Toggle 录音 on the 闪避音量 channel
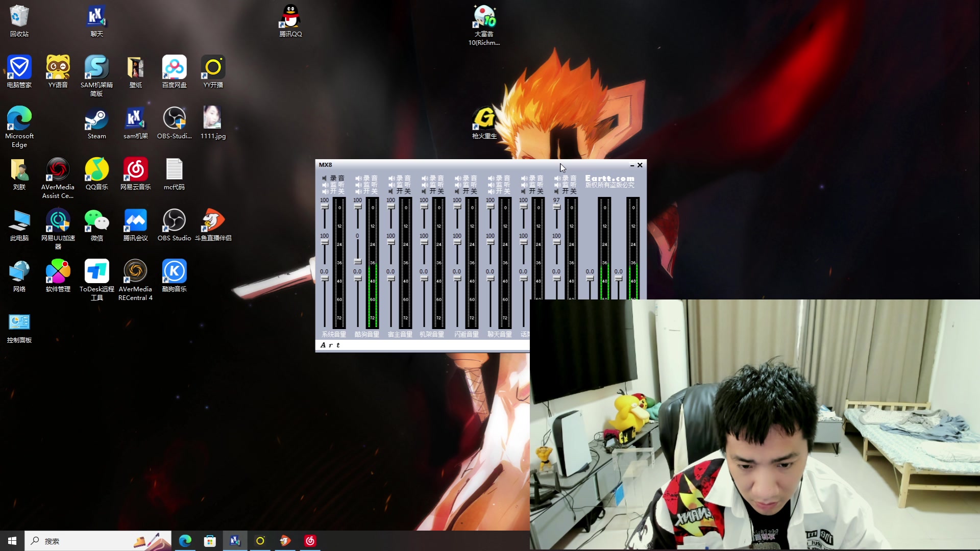 click(x=466, y=178)
